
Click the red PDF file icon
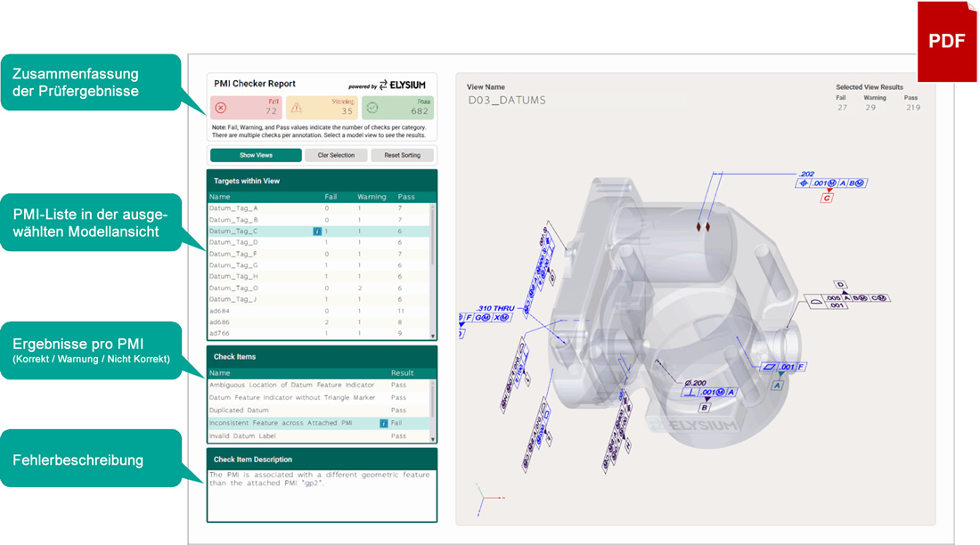946,41
